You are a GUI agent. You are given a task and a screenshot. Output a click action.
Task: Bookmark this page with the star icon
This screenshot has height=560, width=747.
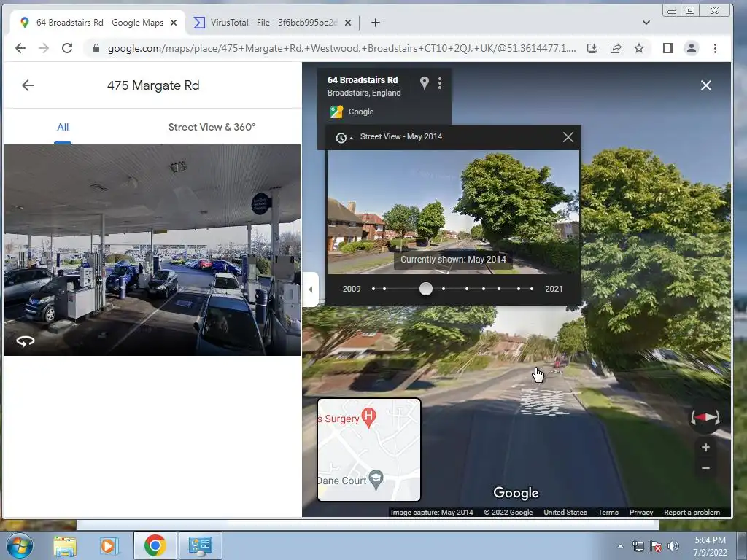coord(639,48)
